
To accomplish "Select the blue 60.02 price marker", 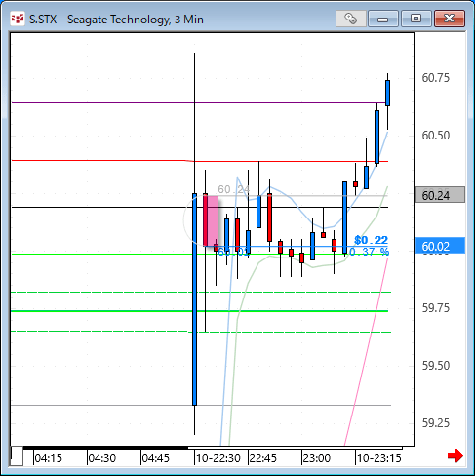I will (440, 246).
